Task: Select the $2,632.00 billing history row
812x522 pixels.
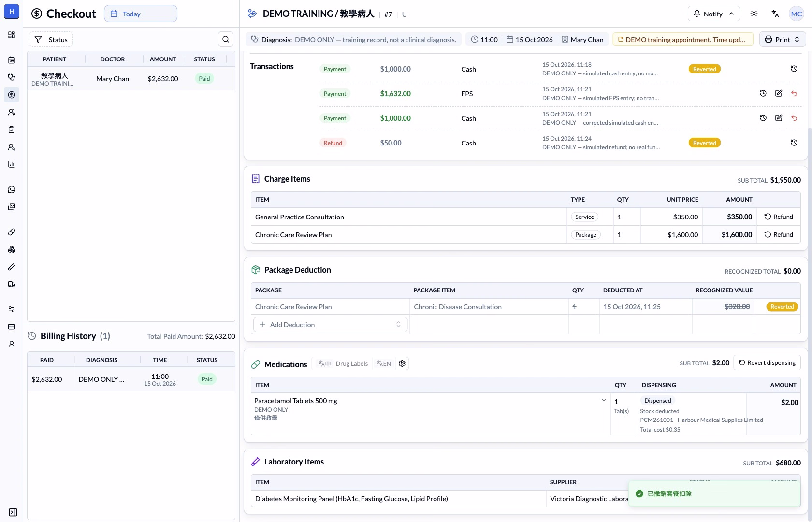Action: point(131,379)
